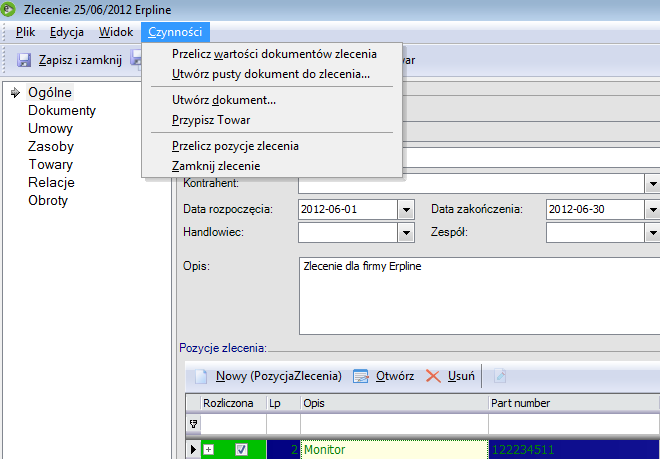Select Utwórz dokument... menu entry

(272, 100)
